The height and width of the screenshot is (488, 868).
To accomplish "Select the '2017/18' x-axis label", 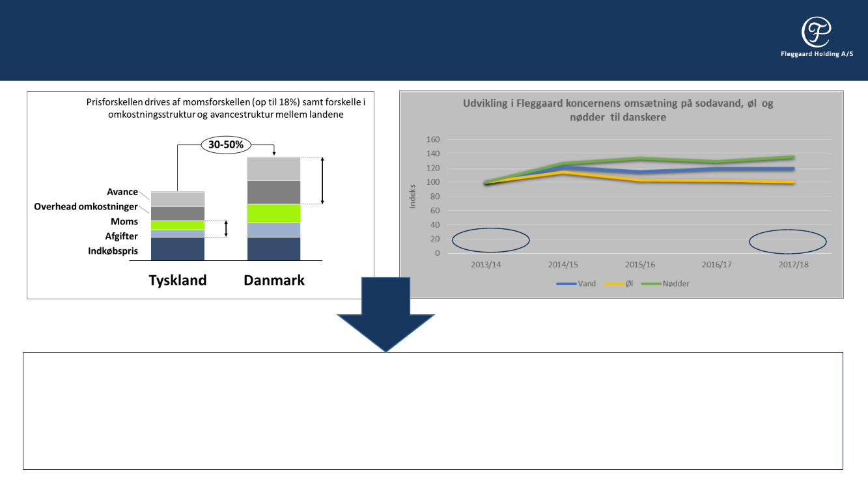I will pos(793,265).
